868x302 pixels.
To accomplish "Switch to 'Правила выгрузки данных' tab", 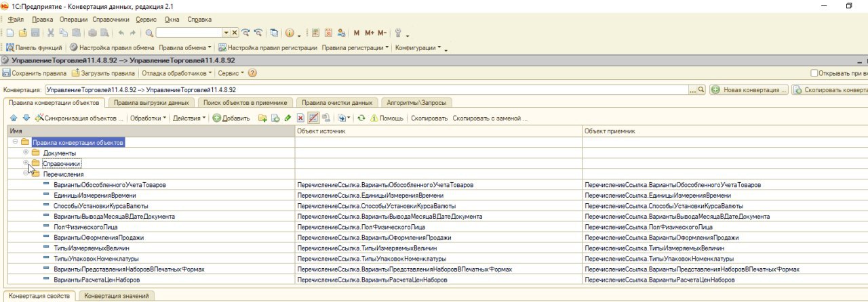I will point(151,103).
